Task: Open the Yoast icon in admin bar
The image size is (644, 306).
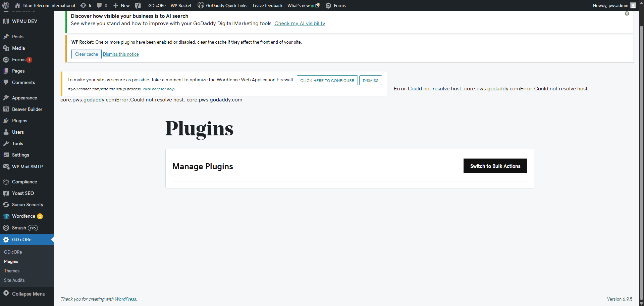Action: tap(138, 5)
